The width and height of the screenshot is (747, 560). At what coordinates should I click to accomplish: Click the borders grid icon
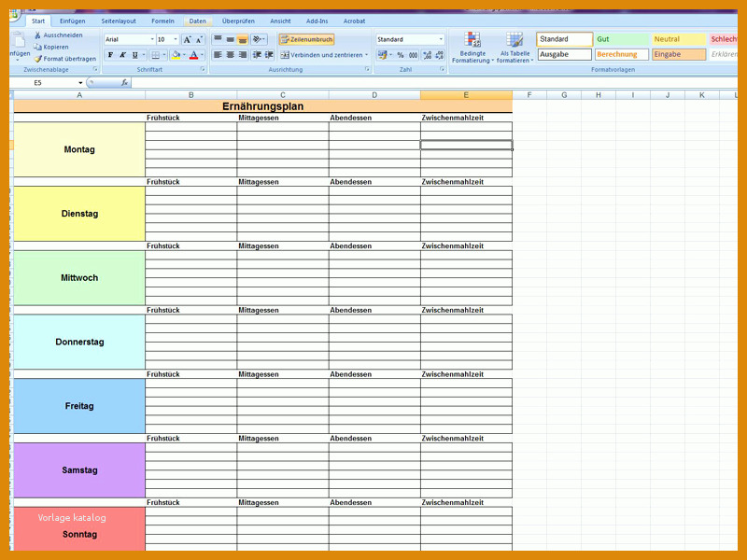point(155,55)
